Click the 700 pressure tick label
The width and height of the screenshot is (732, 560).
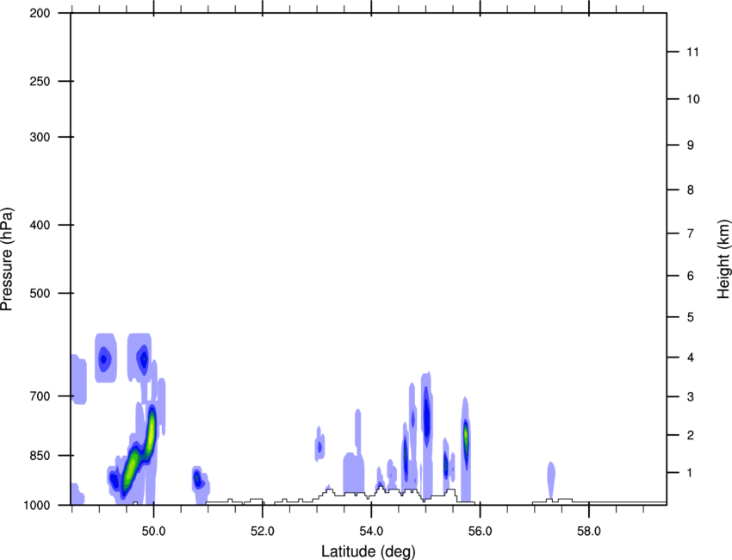[x=40, y=396]
